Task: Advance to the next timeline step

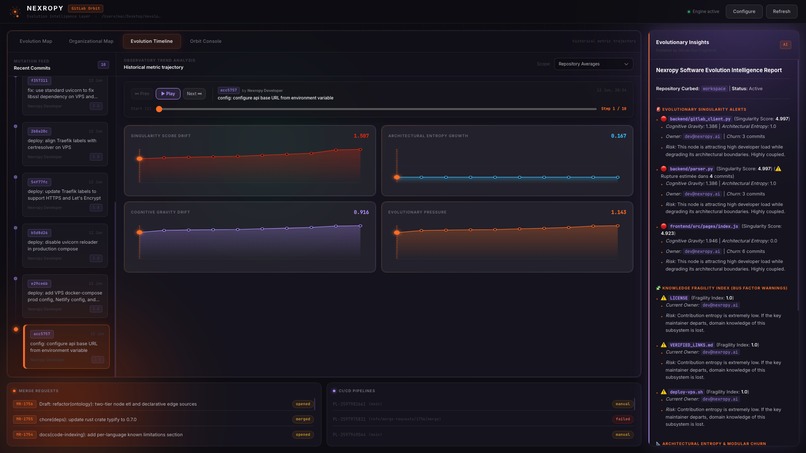Action: [x=194, y=94]
